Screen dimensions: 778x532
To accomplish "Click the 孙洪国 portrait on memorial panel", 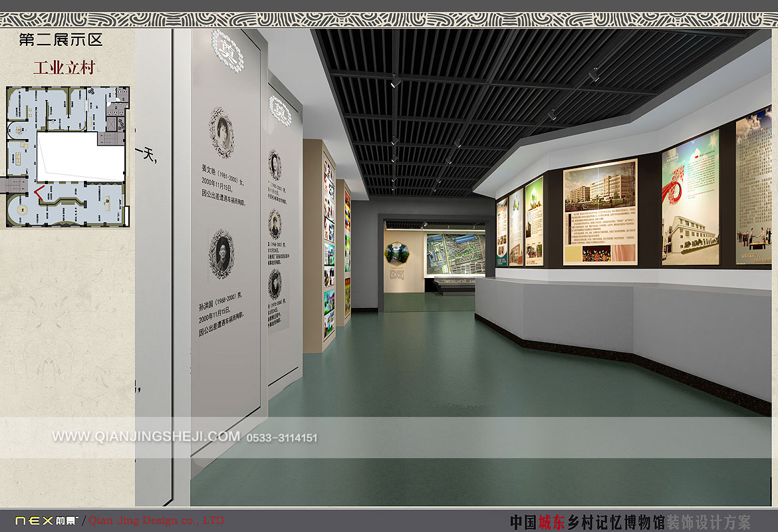I will click(x=221, y=253).
